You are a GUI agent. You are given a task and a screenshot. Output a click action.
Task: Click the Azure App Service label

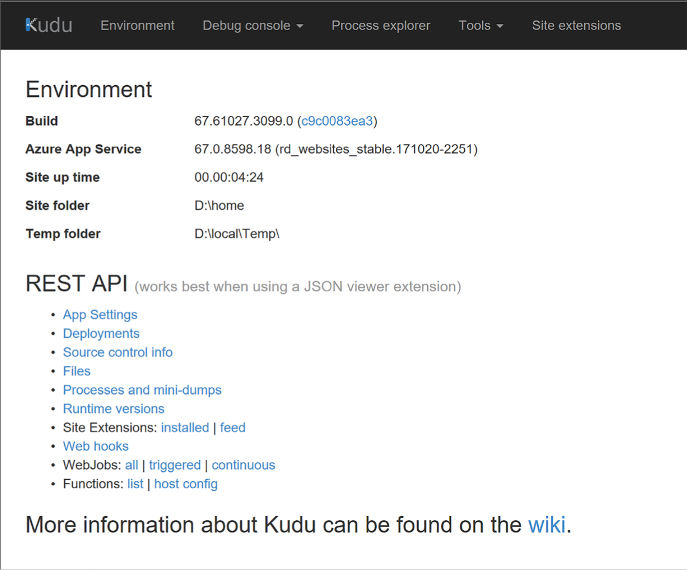pos(83,149)
